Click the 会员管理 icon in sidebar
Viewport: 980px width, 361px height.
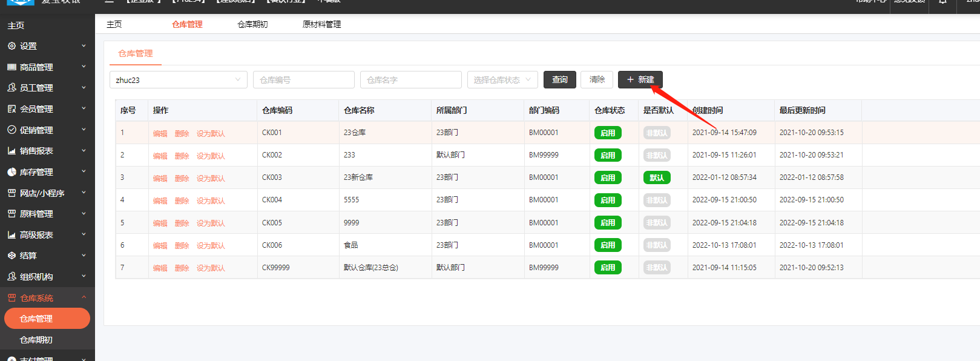(x=12, y=109)
